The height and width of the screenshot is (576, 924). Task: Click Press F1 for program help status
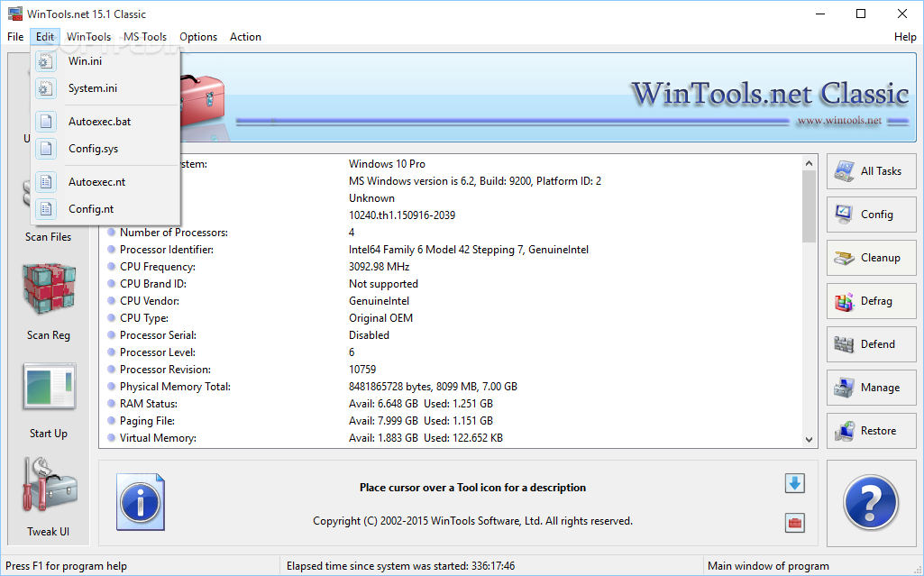click(x=66, y=566)
